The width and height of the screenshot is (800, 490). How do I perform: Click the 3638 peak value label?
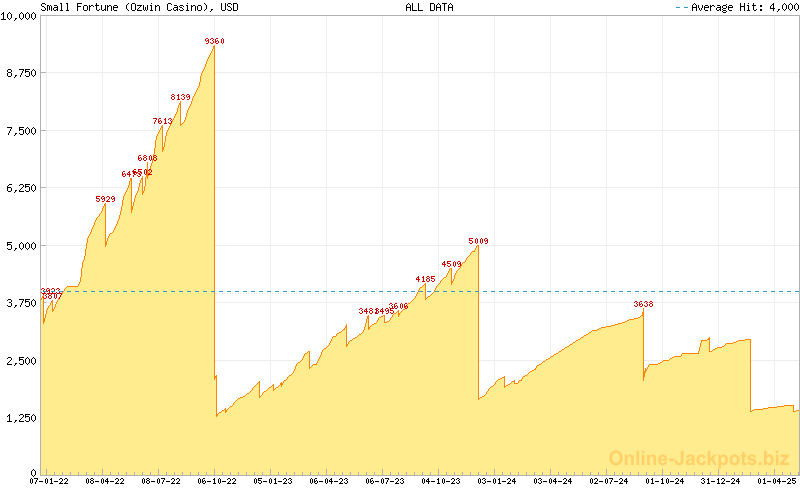tap(643, 304)
